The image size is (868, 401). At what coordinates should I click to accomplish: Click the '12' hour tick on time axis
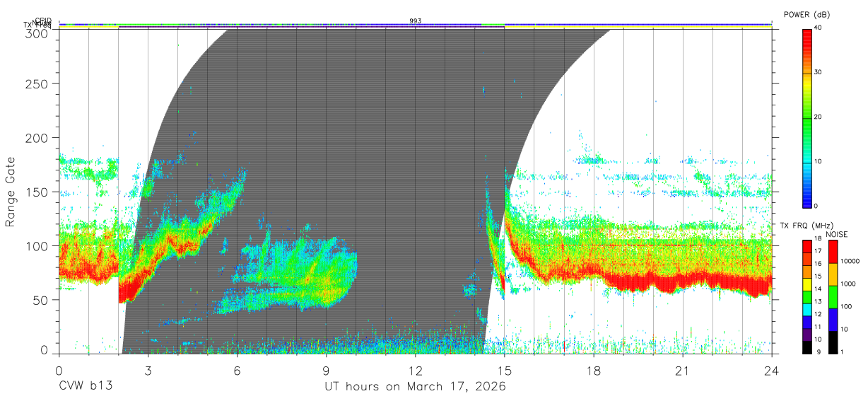pyautogui.click(x=416, y=371)
